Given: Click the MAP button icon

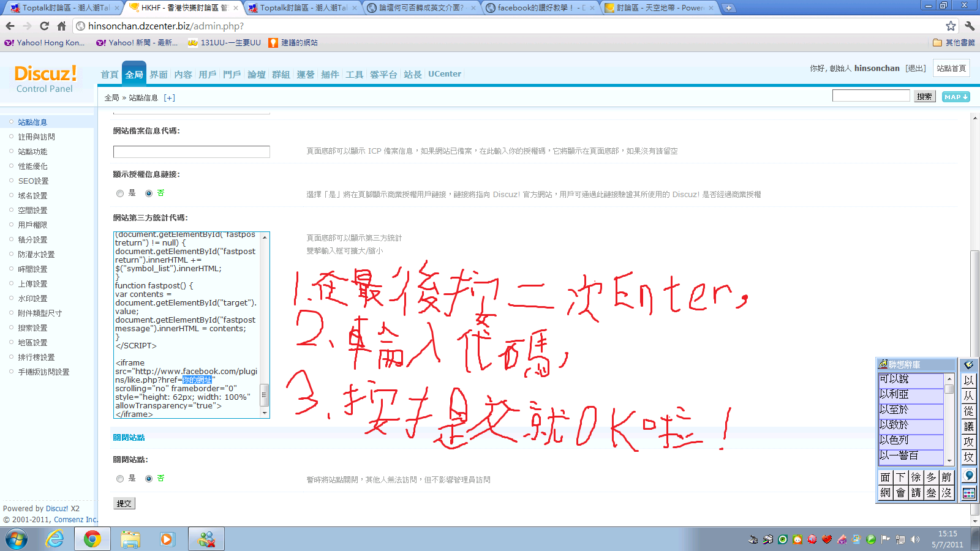Looking at the screenshot, I should (956, 97).
